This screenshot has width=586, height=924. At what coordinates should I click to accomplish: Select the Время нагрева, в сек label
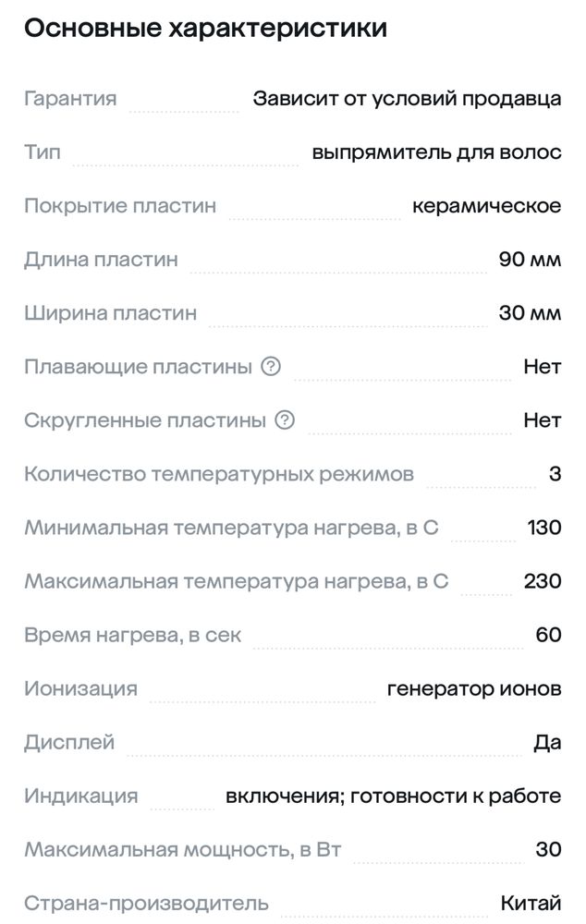(133, 636)
